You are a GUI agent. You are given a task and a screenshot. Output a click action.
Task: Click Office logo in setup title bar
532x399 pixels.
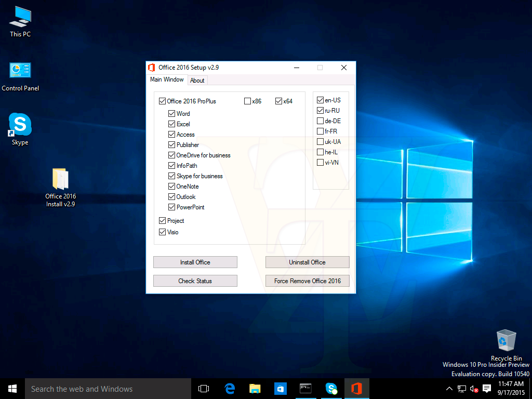pos(152,68)
